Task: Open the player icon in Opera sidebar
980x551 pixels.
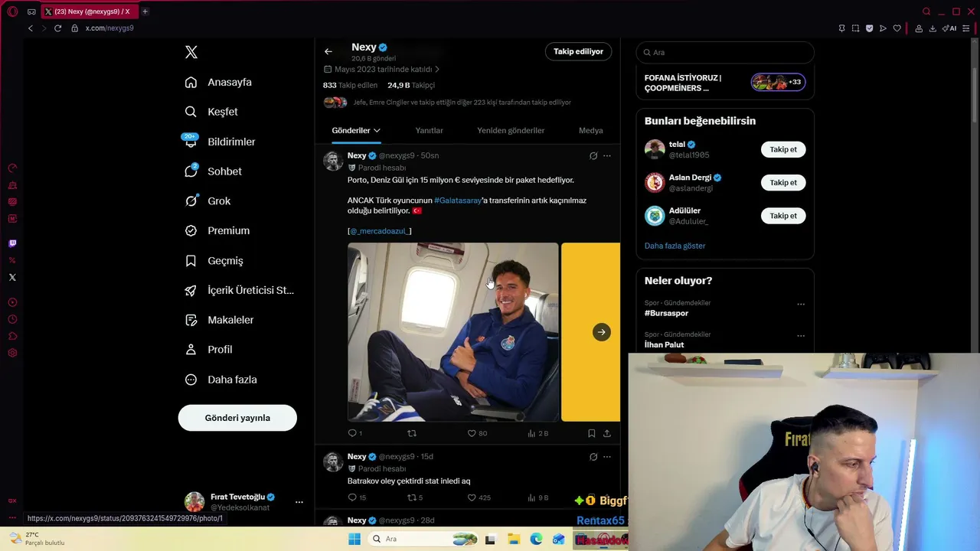Action: tap(12, 302)
